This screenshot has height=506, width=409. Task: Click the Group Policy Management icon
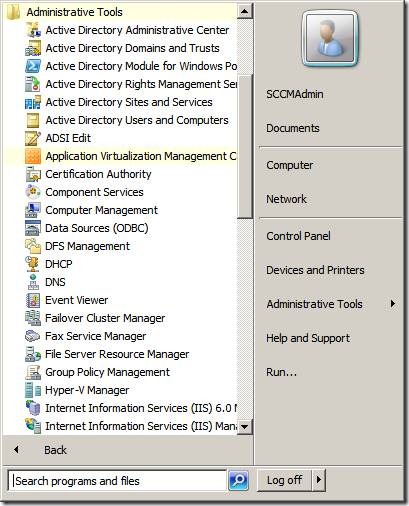[x=33, y=372]
